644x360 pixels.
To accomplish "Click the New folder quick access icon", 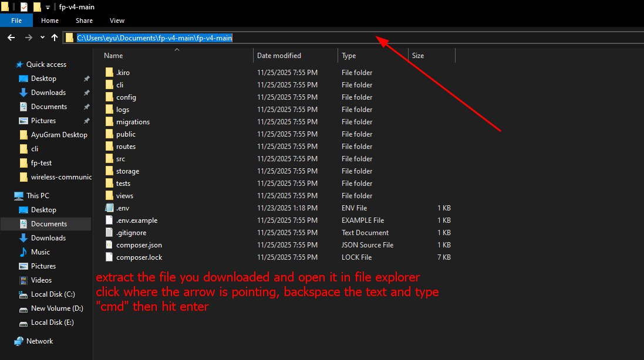I will click(37, 7).
